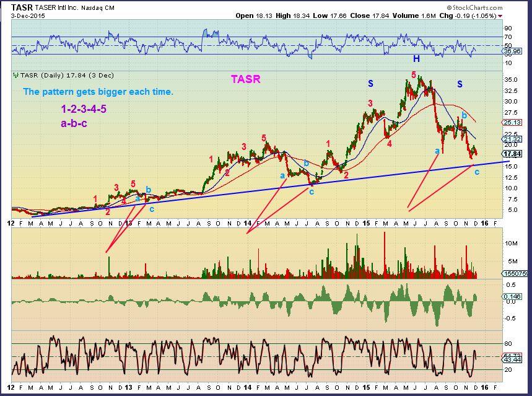532x396 pixels.
Task: Click the '70' tick on RSI axis
Action: point(508,37)
